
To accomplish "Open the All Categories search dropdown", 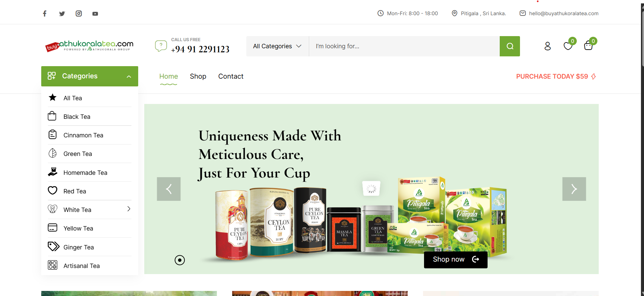I will pyautogui.click(x=277, y=46).
